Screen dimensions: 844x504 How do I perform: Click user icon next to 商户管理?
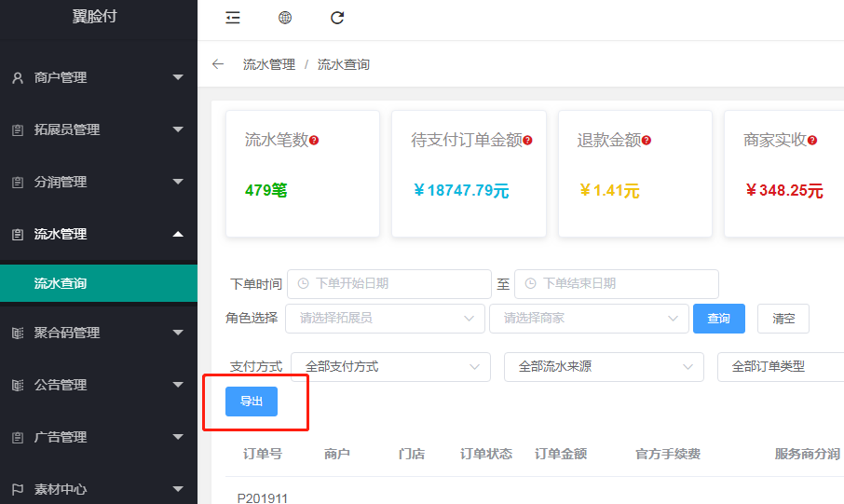(x=18, y=78)
